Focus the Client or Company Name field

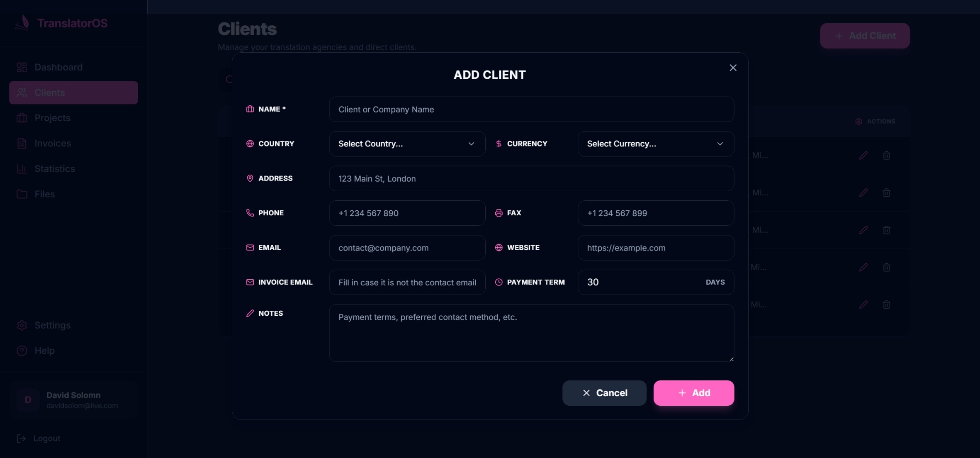tap(531, 109)
